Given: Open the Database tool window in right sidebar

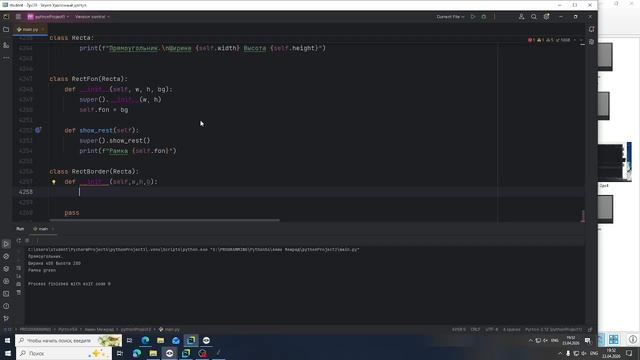Looking at the screenshot, I should click(591, 42).
